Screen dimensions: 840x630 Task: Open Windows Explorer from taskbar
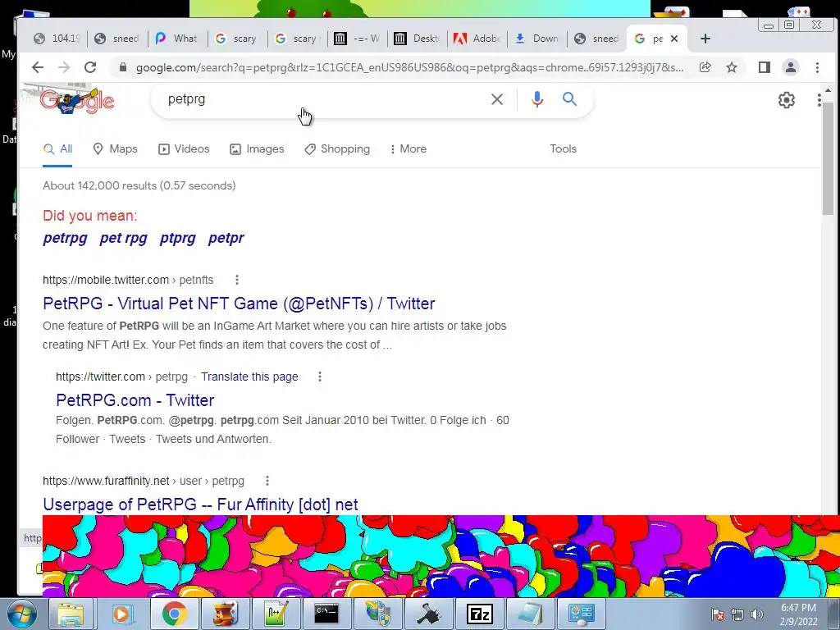(71, 614)
